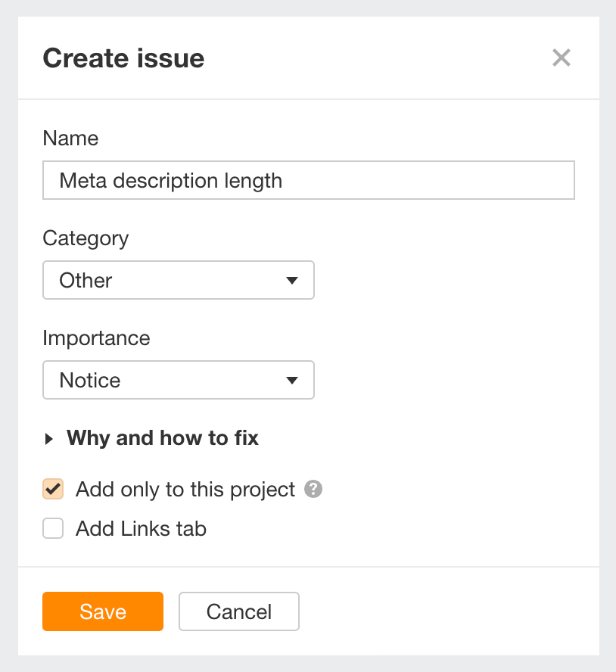
Task: Click the Create issue dialog title
Action: pos(123,58)
